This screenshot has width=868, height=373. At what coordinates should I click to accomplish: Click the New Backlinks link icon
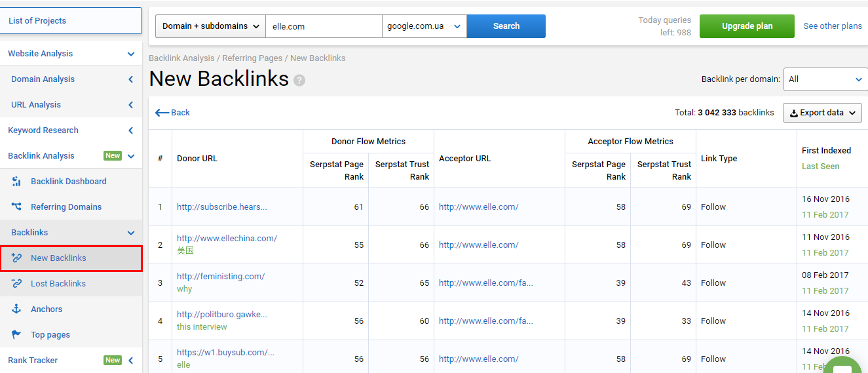17,258
